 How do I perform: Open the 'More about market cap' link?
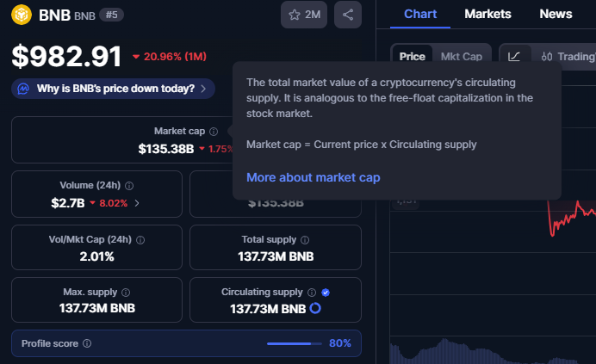coord(313,177)
